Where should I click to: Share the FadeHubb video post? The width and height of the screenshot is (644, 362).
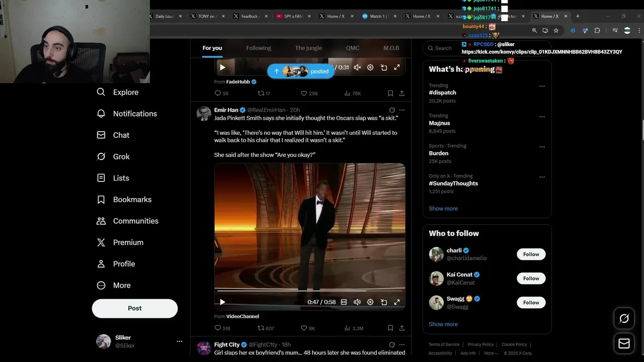pos(402,94)
